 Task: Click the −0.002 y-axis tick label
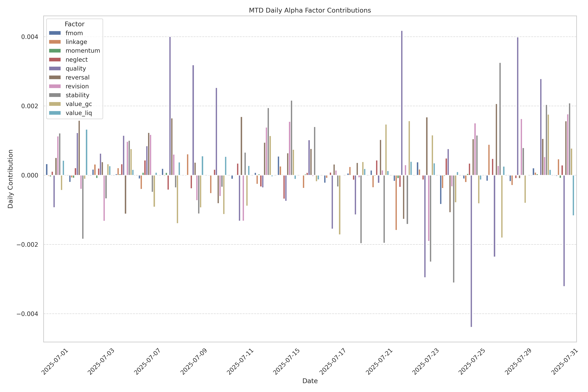(27, 244)
